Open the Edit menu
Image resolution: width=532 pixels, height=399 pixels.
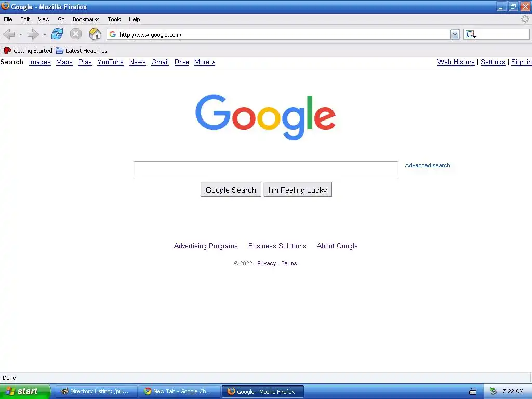click(25, 19)
